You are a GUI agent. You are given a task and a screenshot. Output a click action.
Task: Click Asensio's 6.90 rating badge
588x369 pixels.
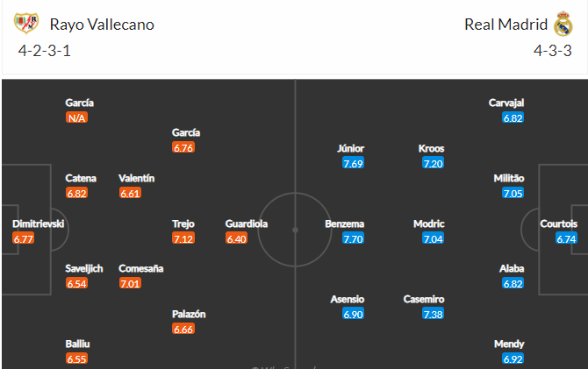tap(354, 314)
